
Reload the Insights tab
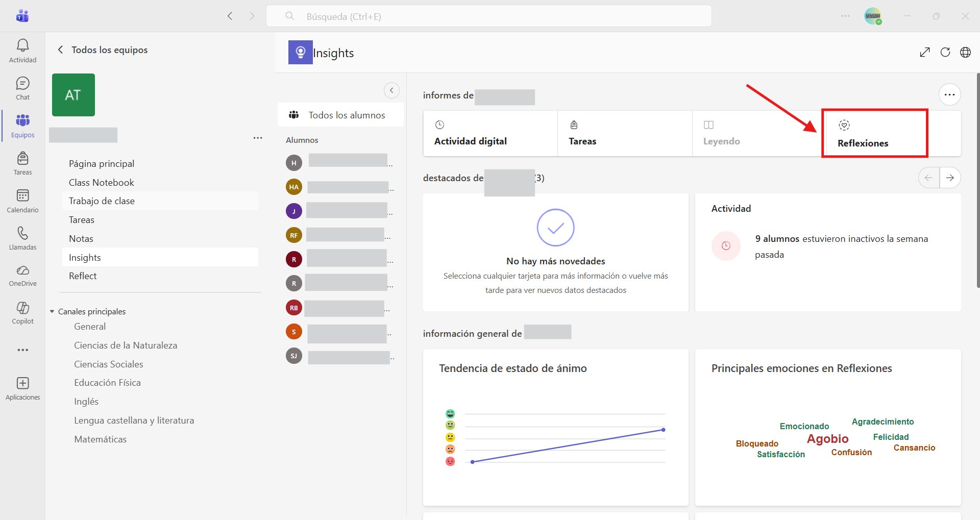point(945,52)
